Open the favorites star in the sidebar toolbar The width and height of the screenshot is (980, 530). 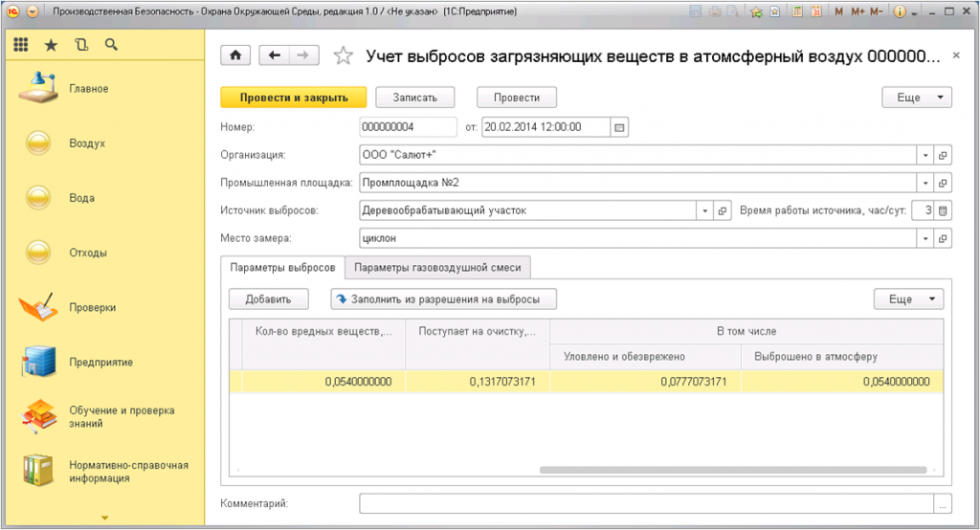point(51,45)
